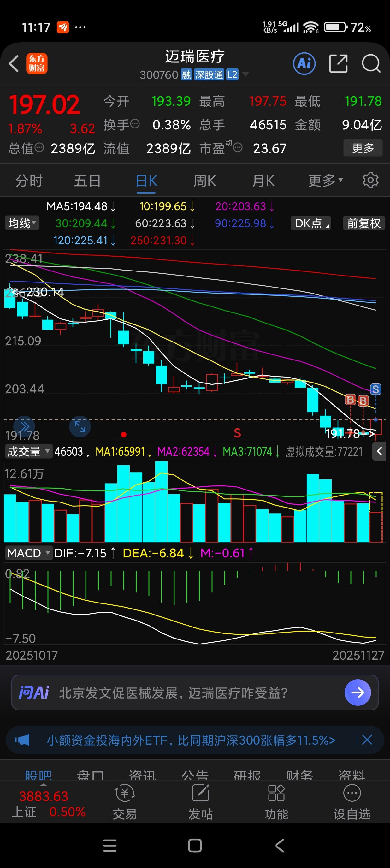
Task: Open the 研报 research reports tab
Action: [247, 776]
